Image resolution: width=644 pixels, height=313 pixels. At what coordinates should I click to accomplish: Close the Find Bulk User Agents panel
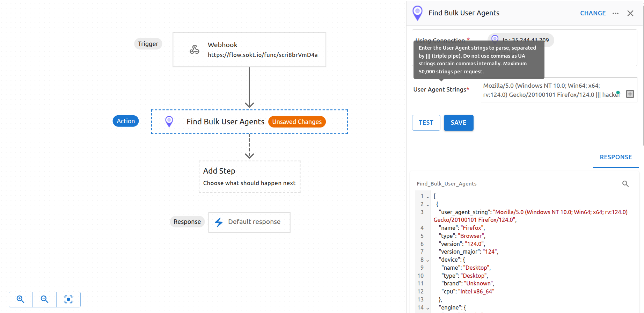click(x=630, y=13)
